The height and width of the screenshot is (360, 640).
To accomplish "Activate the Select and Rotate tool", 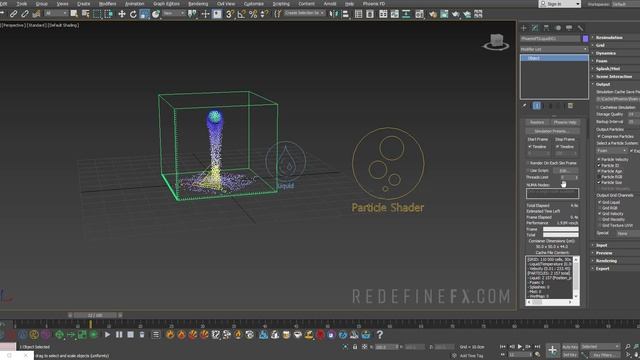I will 133,14.
